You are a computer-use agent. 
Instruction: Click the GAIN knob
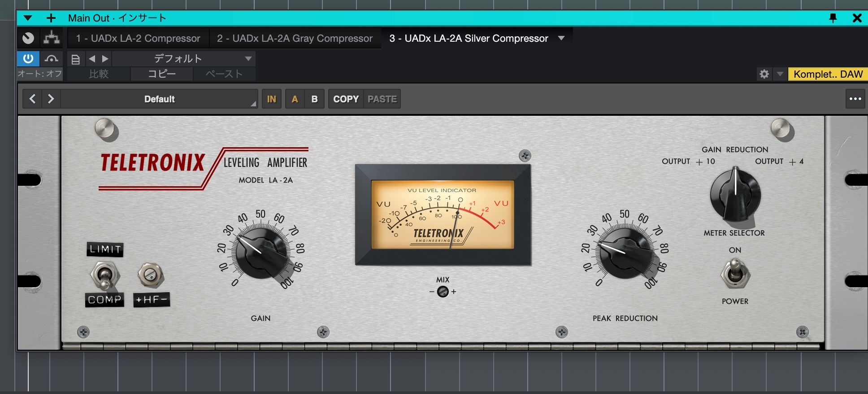[261, 252]
